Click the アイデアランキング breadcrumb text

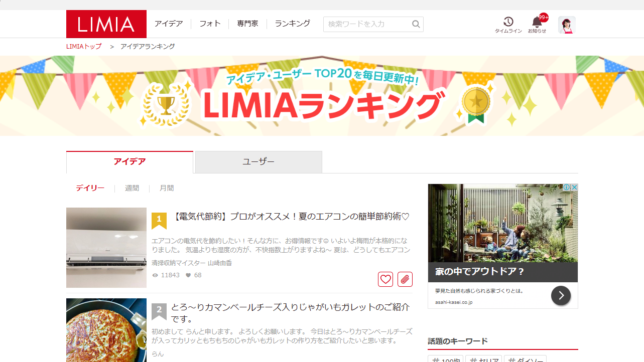coord(148,47)
